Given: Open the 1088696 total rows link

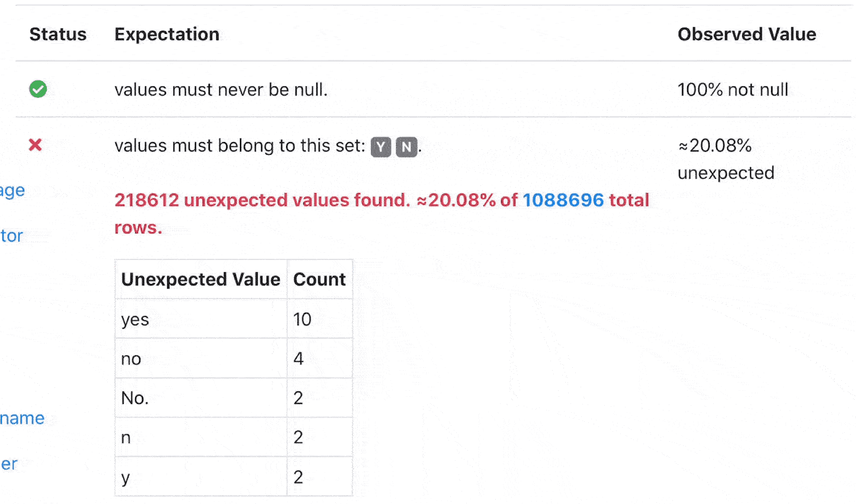Looking at the screenshot, I should pyautogui.click(x=563, y=200).
